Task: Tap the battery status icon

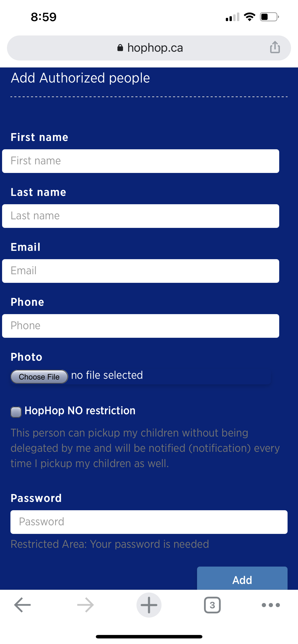Action: point(269,17)
